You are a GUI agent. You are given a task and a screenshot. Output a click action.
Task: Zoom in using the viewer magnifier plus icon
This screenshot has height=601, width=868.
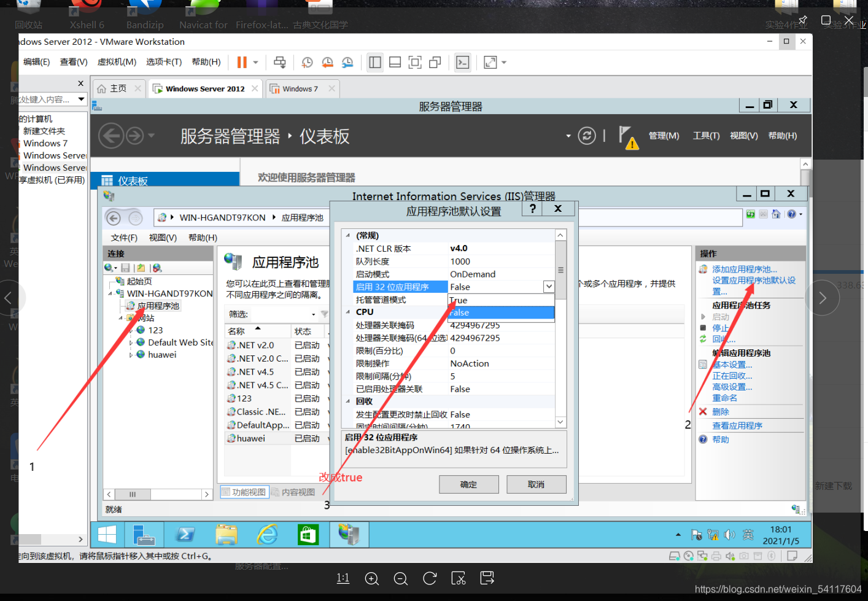371,578
